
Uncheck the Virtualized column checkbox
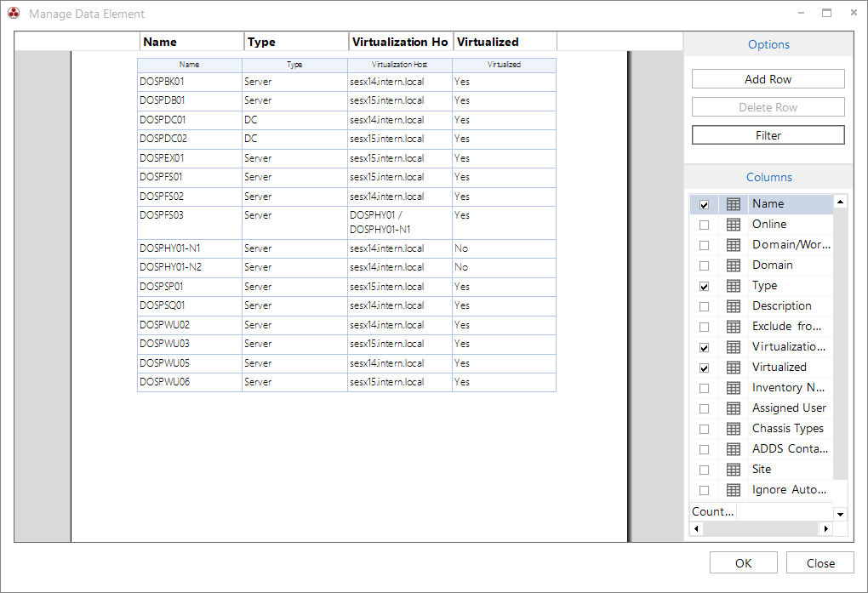pos(704,368)
